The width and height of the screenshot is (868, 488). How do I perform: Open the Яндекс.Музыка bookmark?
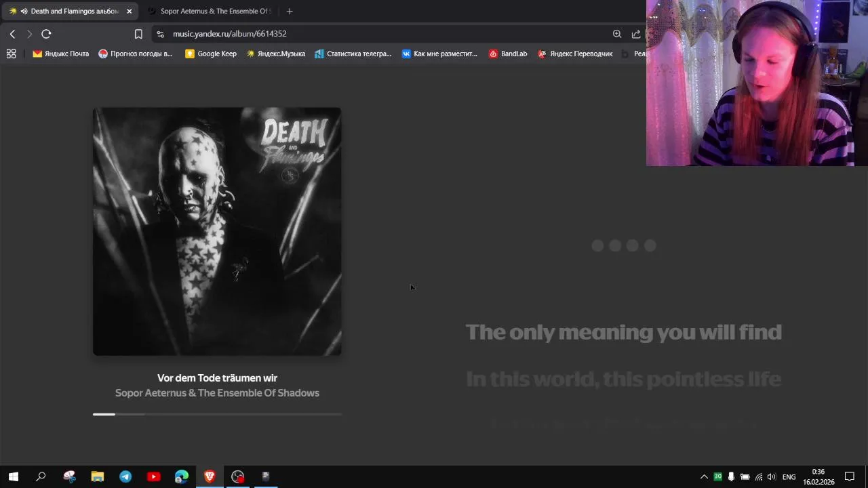[x=276, y=54]
